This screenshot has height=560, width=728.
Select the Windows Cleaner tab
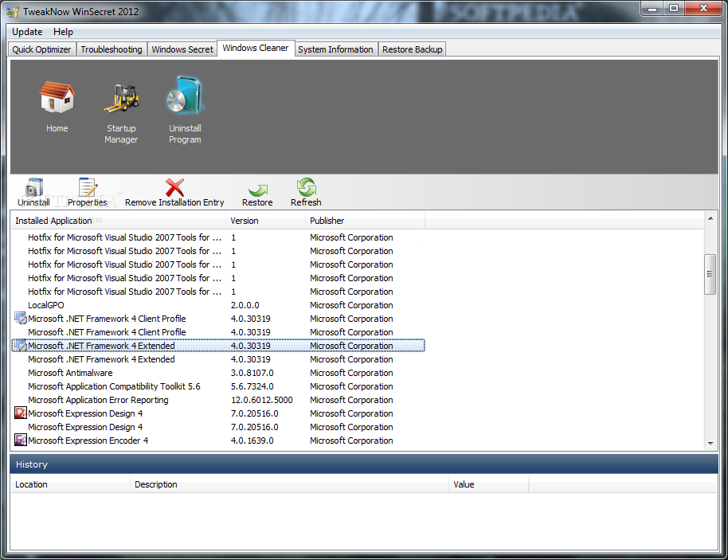click(256, 48)
